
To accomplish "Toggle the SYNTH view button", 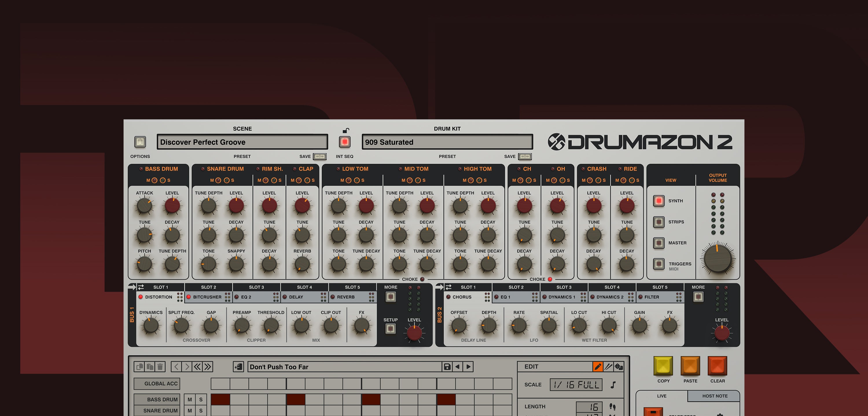I will click(659, 200).
